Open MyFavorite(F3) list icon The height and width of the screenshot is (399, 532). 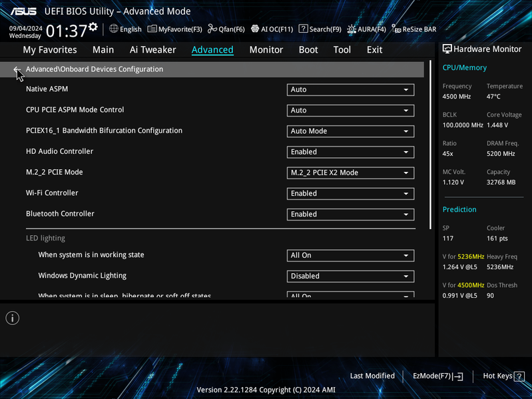(x=152, y=29)
